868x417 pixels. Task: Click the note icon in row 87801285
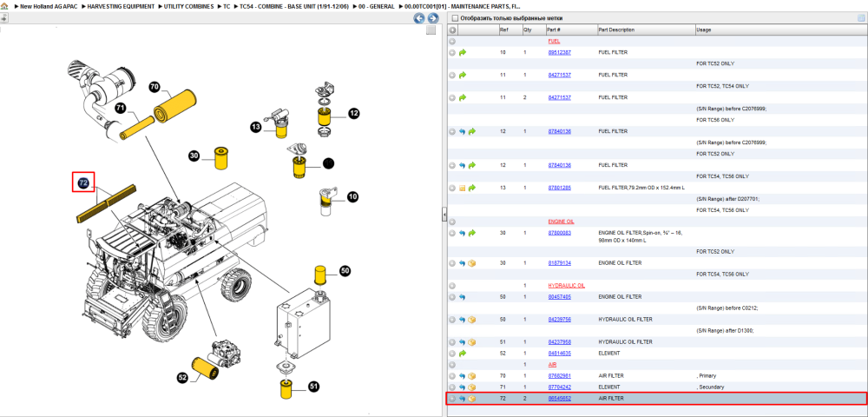pos(463,188)
